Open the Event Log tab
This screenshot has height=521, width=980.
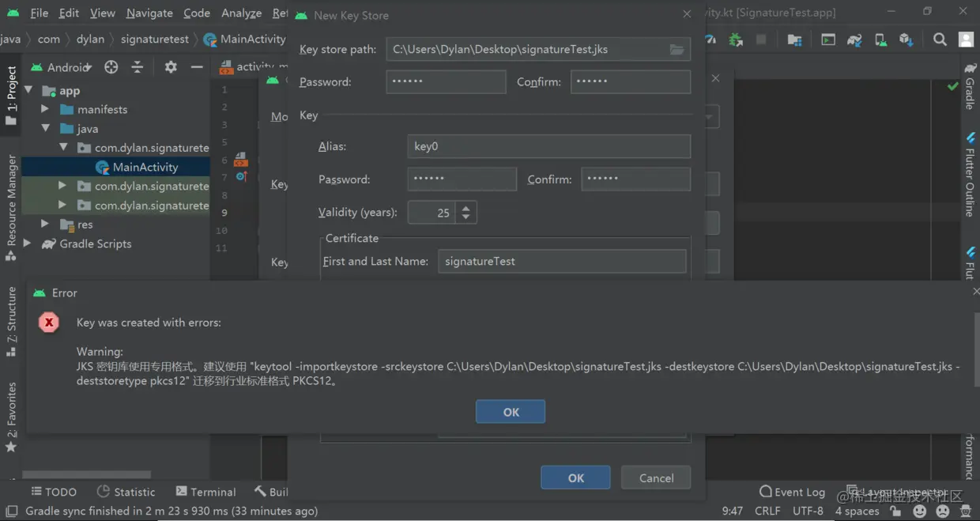[x=792, y=492]
